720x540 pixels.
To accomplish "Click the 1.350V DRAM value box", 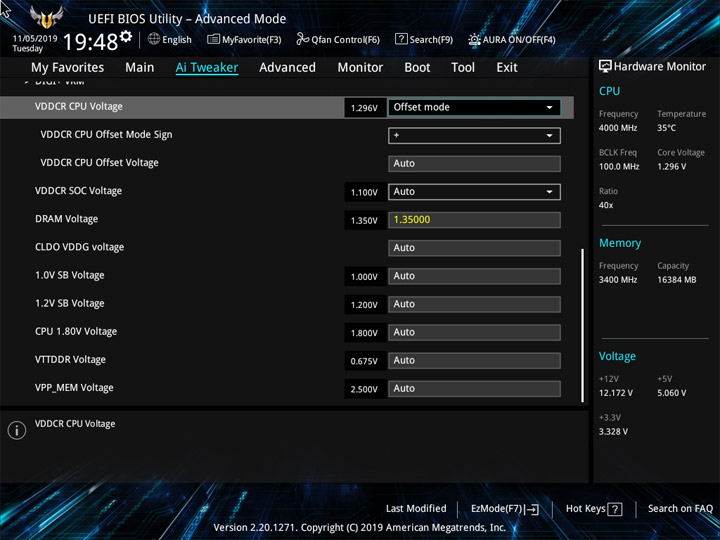I will [365, 220].
